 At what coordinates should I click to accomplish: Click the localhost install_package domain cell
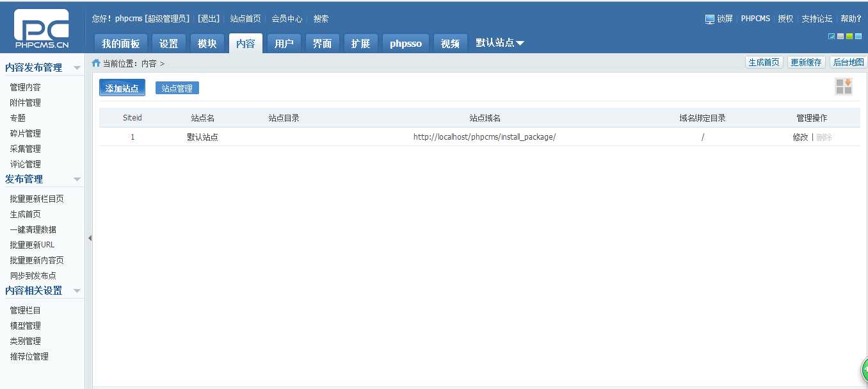coord(485,137)
